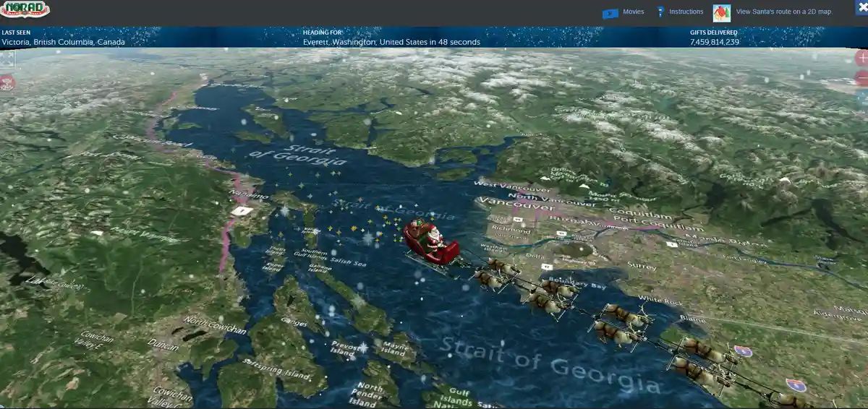Zoom out with the red minus button
Image resolution: width=868 pixels, height=409 pixels.
click(861, 77)
